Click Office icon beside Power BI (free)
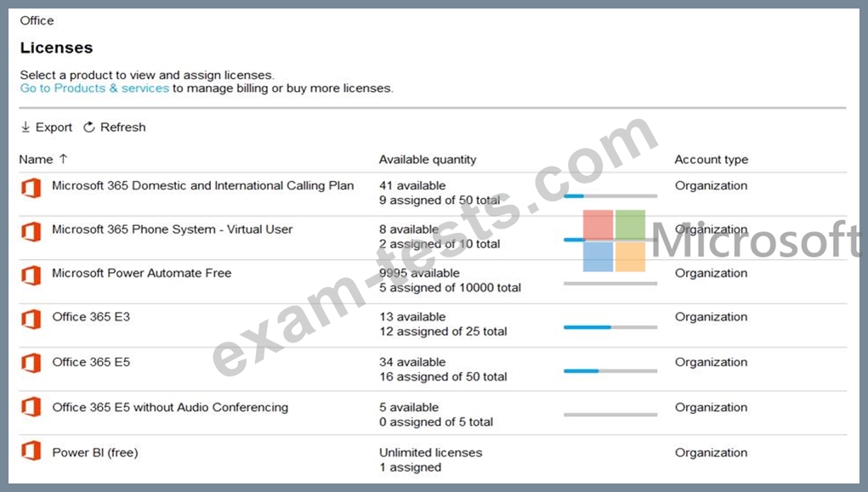This screenshot has height=492, width=868. point(31,450)
